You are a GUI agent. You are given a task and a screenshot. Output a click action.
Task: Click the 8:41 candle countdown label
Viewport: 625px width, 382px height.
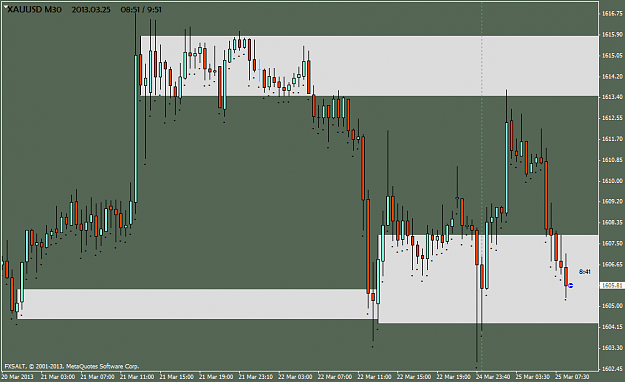[585, 272]
